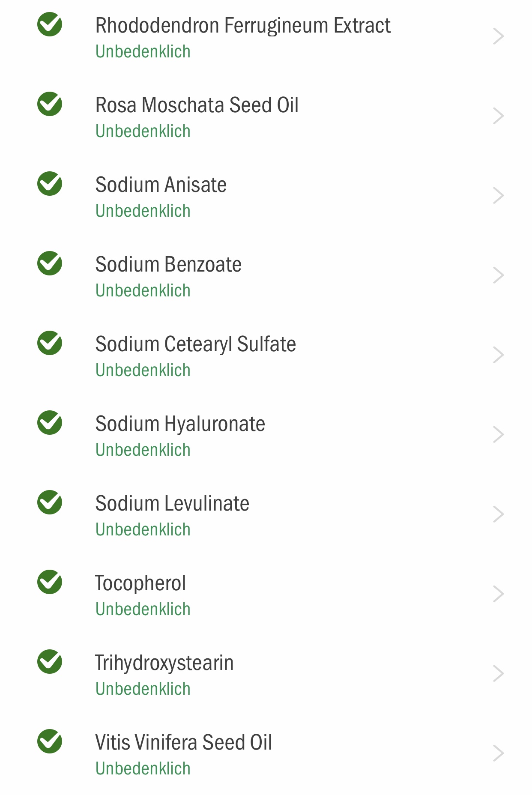
Task: Tap the green checkmark beside Rhododendron Ferrugineum Extract
Action: pyautogui.click(x=50, y=24)
